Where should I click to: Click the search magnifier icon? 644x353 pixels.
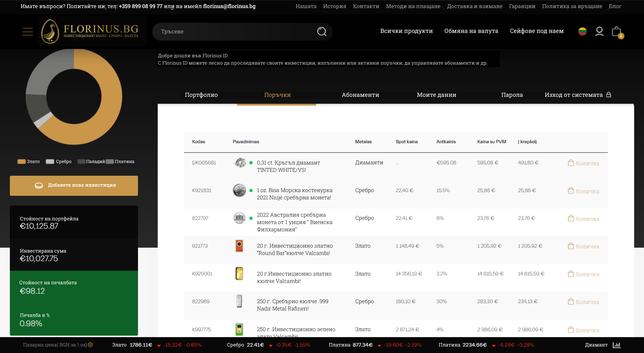tap(322, 31)
